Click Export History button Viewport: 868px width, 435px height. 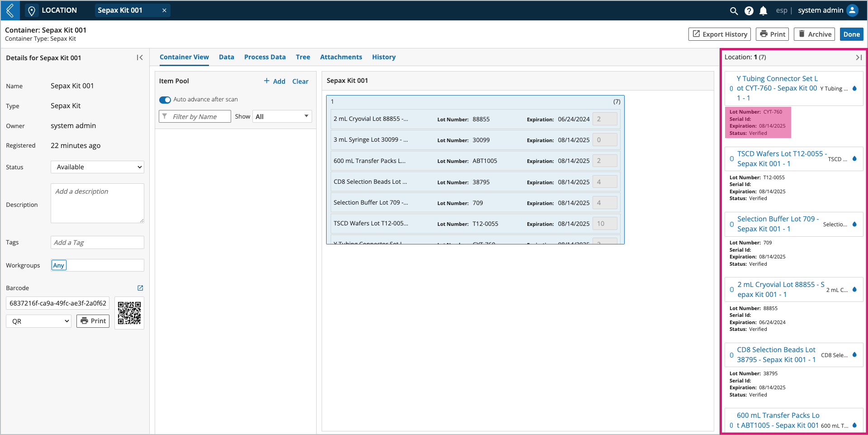(720, 34)
